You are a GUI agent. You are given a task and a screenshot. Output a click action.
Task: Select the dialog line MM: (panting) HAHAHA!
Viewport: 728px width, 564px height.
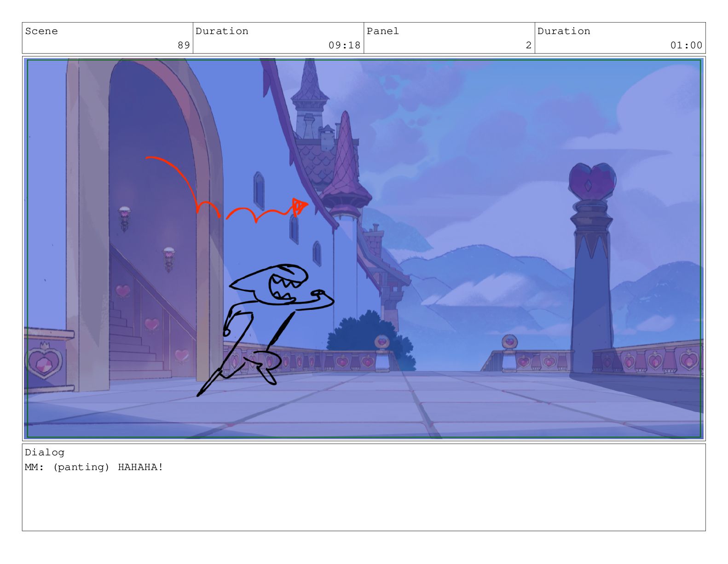(x=94, y=467)
